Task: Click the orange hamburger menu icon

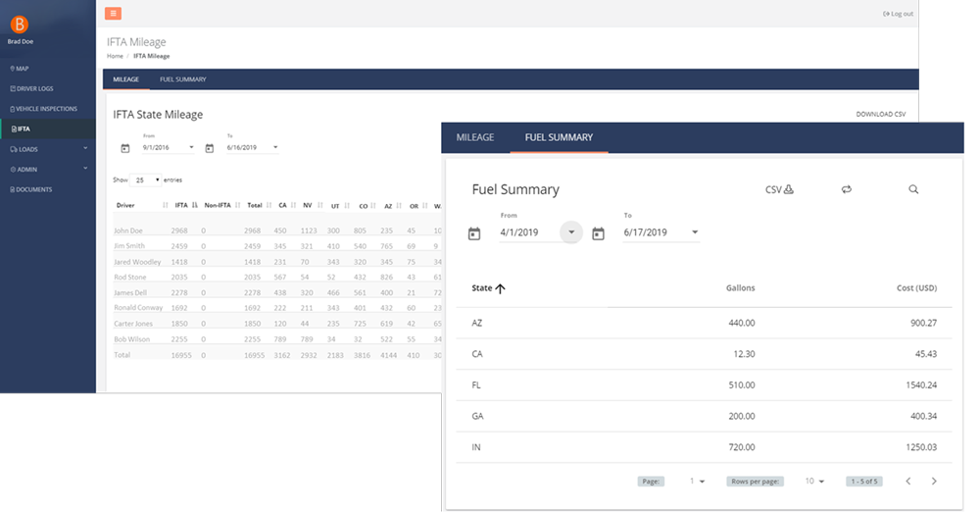Action: 113,13
